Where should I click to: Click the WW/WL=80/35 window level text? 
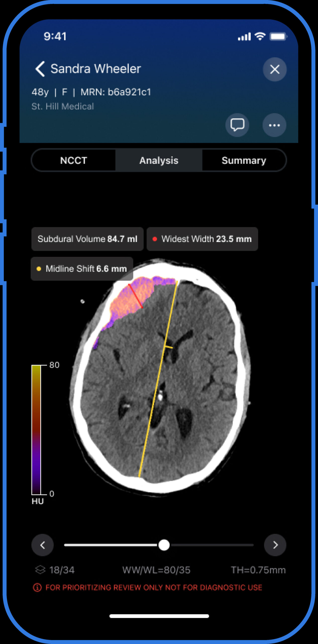156,570
